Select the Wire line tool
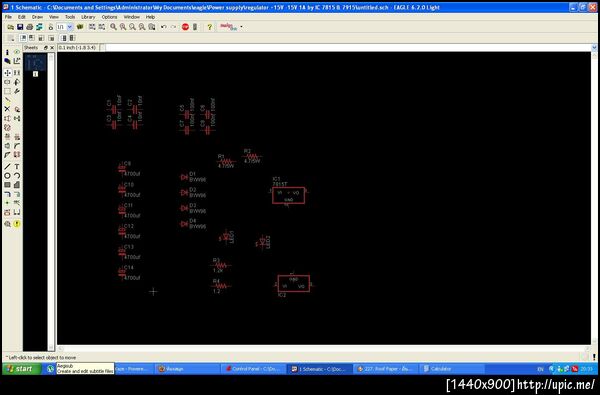Viewport: 600px width, 395px height. (7, 166)
